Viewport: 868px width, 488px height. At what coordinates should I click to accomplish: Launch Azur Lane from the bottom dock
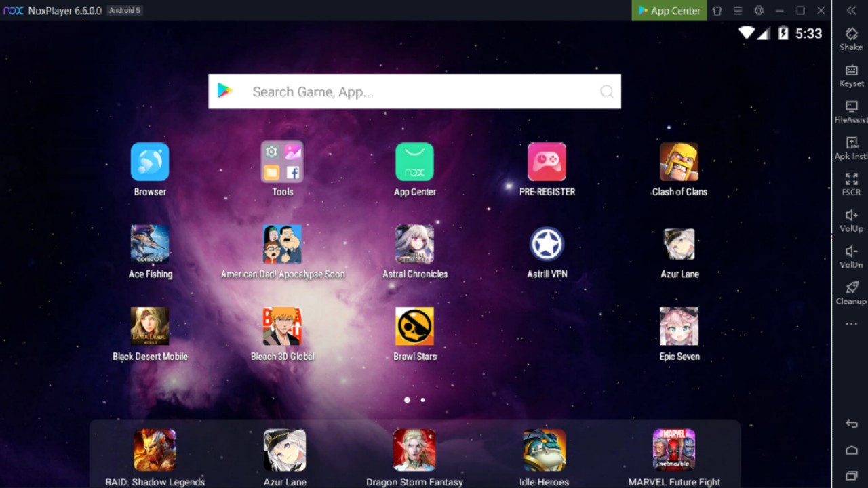[x=285, y=450]
